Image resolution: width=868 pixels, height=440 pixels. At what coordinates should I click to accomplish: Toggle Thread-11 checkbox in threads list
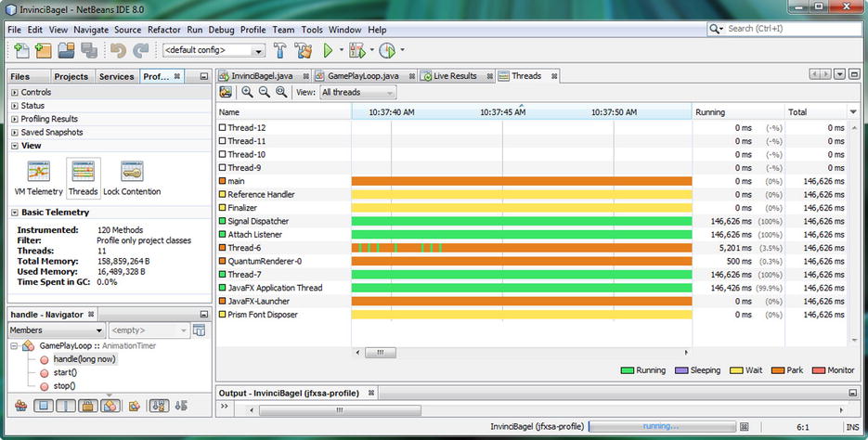click(222, 141)
